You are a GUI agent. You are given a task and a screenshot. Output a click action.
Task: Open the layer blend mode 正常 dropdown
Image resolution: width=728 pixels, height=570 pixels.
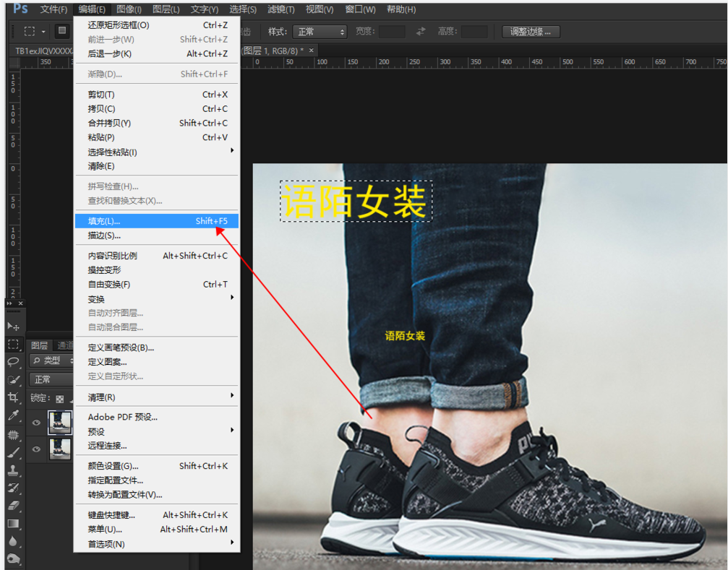52,379
